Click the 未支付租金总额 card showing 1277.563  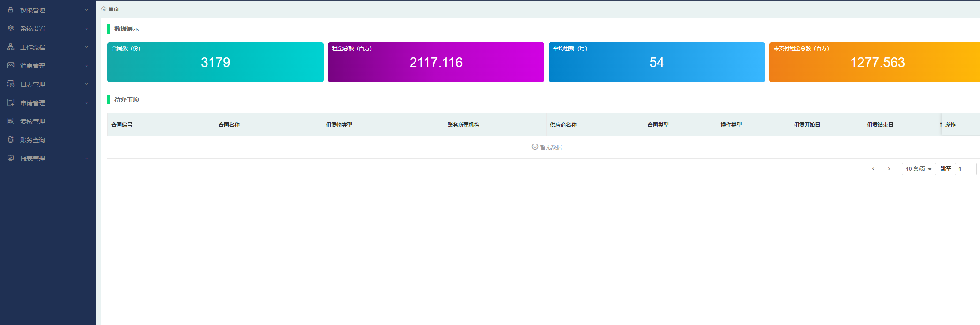[874, 62]
